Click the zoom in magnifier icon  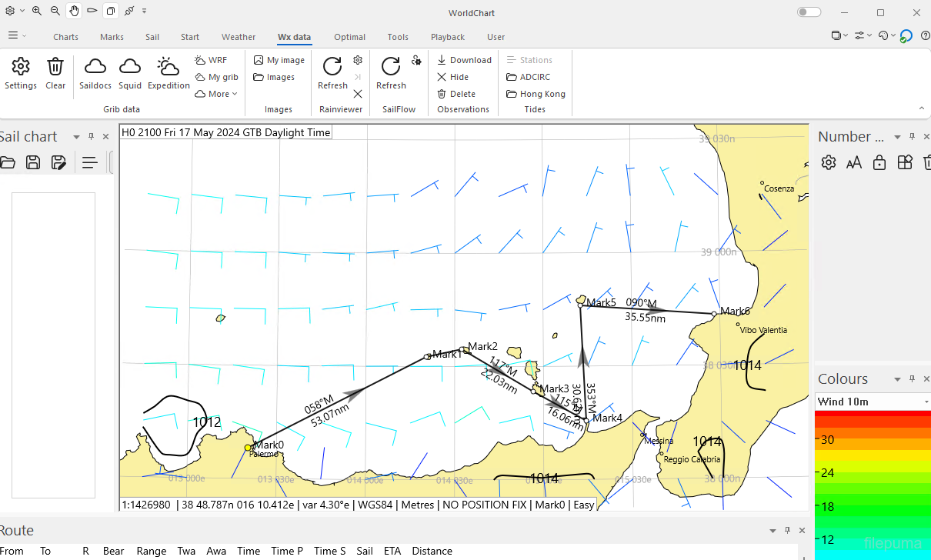click(x=37, y=12)
